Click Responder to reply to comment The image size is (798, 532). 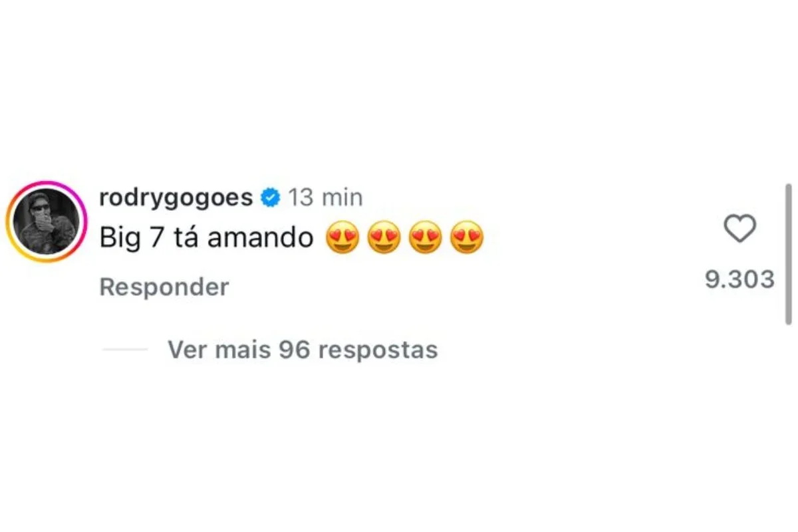click(164, 287)
